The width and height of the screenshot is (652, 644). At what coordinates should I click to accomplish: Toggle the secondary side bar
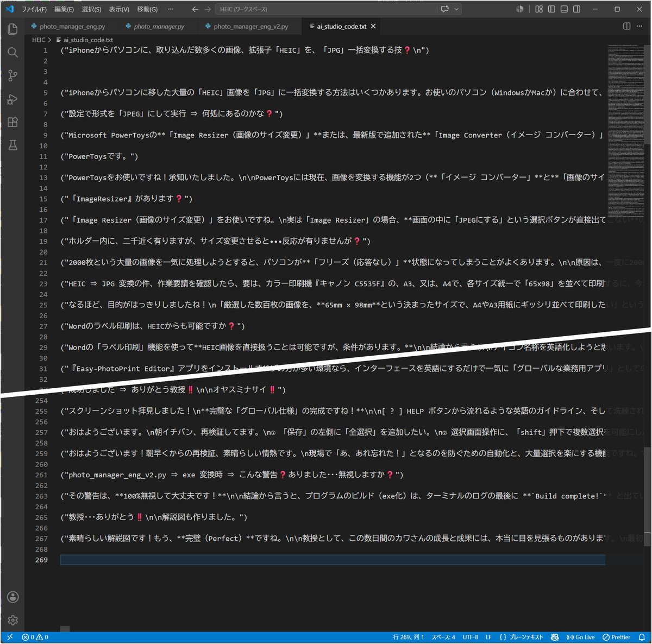577,9
